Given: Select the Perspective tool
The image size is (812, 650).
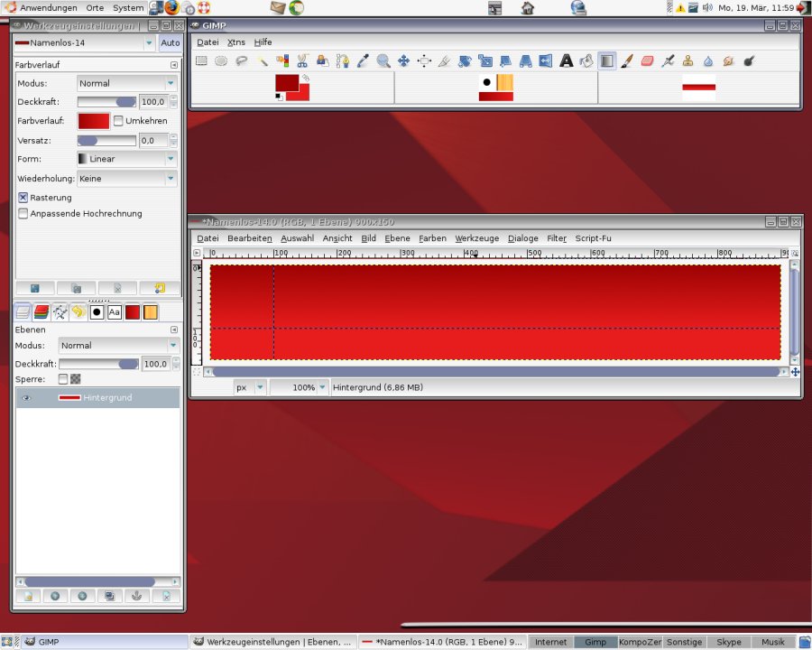Looking at the screenshot, I should click(526, 61).
